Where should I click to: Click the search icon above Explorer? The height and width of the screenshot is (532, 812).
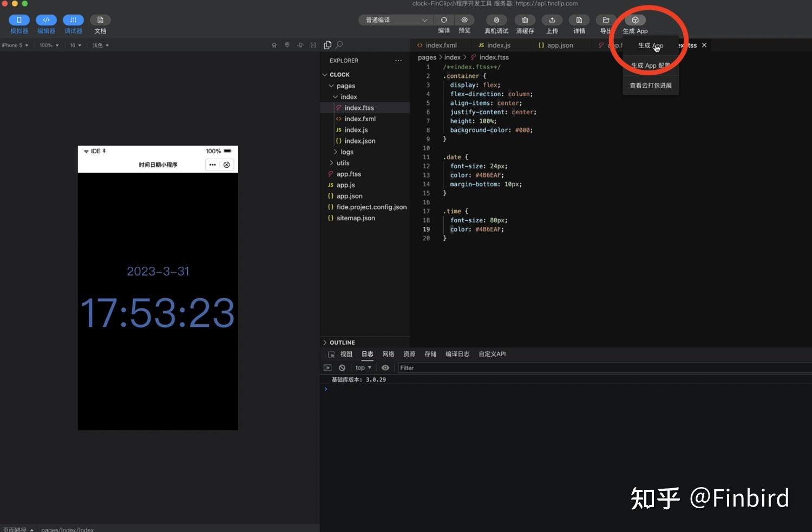339,45
